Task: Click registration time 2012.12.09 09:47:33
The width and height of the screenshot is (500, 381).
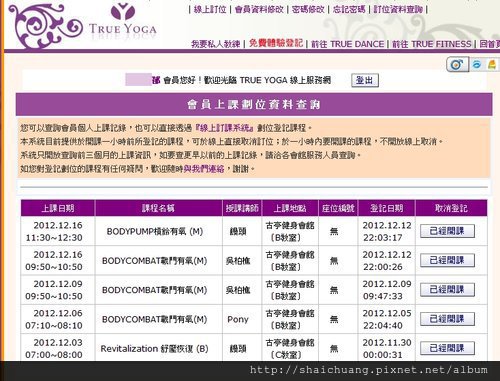Action: tap(387, 290)
